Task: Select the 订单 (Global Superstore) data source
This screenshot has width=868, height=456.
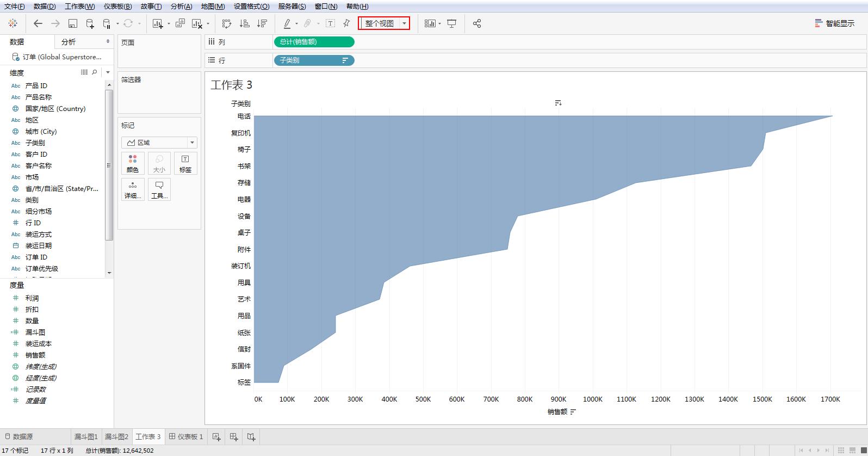Action: point(57,57)
